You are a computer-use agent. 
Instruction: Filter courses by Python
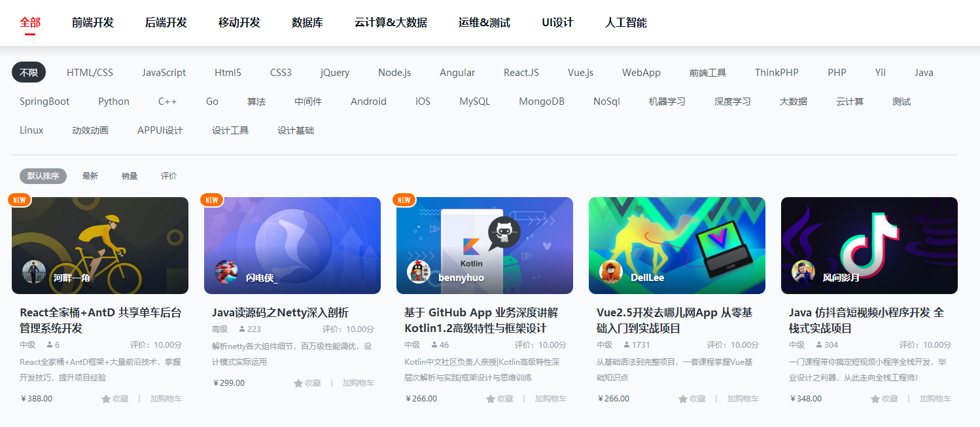(x=114, y=102)
